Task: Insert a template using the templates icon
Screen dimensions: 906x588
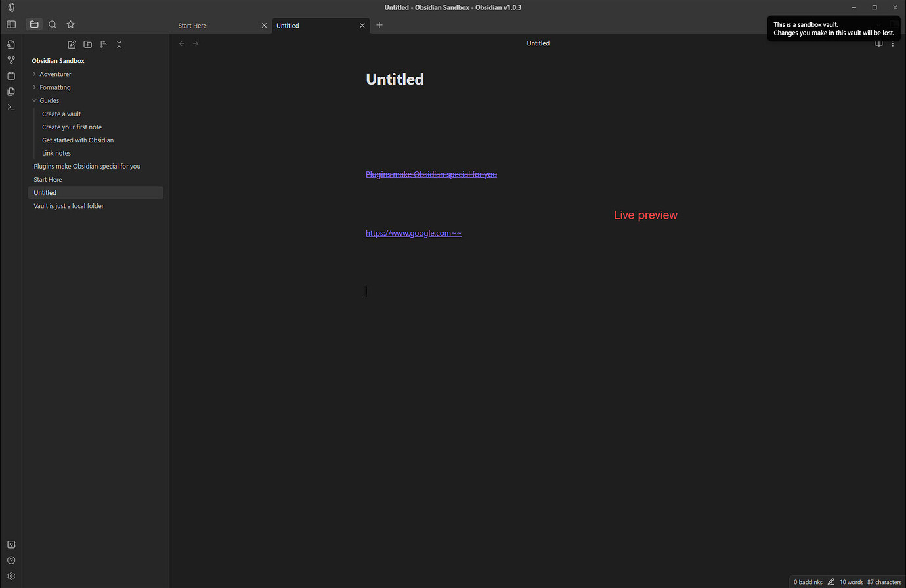Action: coord(11,91)
